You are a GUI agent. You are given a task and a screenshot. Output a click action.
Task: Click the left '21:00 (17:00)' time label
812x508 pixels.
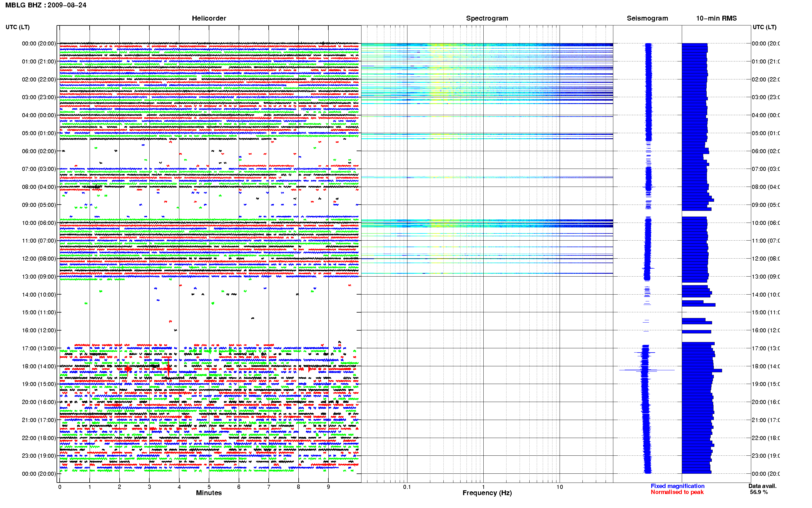39,420
